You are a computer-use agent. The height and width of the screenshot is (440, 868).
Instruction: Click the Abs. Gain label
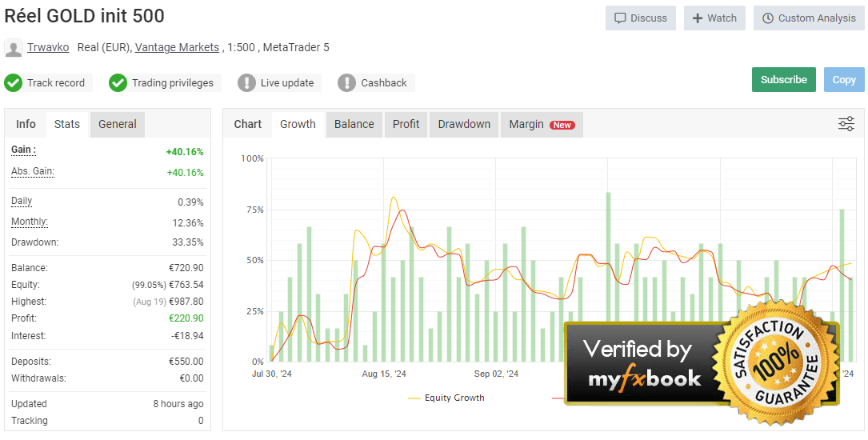(33, 171)
